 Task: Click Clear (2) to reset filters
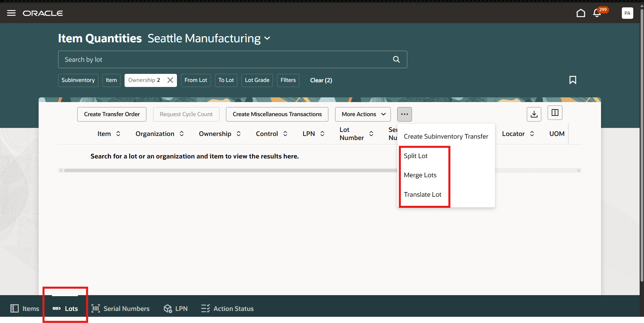321,80
